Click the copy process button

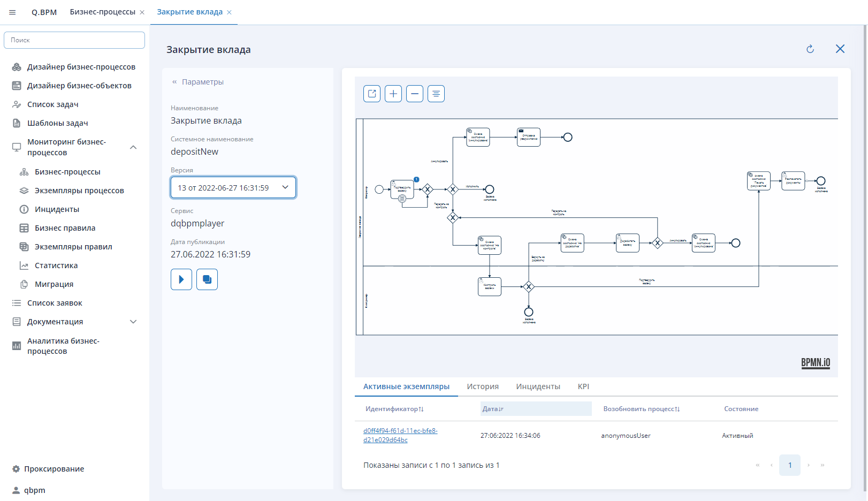(207, 279)
